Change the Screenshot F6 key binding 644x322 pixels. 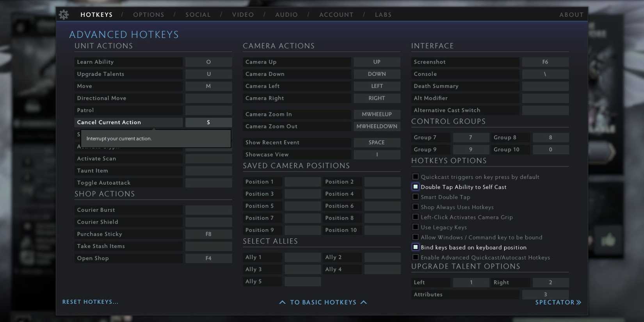(545, 62)
